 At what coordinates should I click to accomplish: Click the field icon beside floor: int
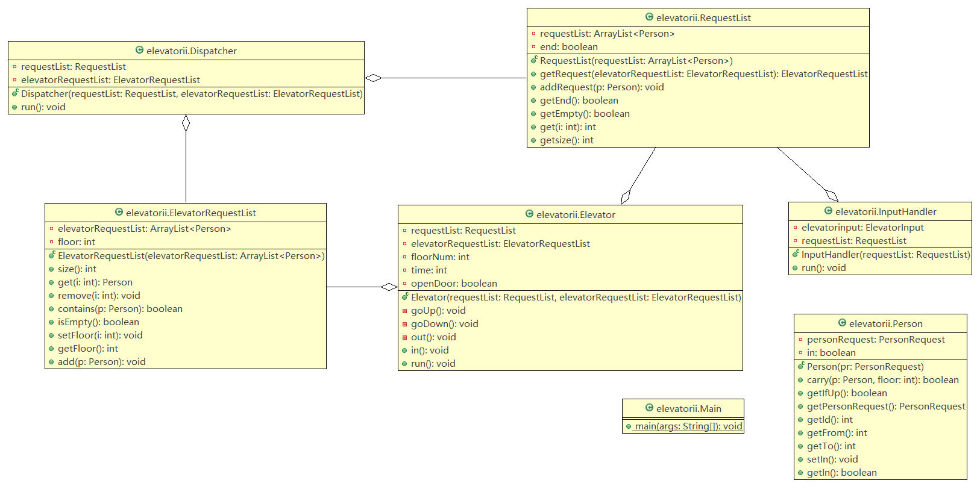[52, 242]
